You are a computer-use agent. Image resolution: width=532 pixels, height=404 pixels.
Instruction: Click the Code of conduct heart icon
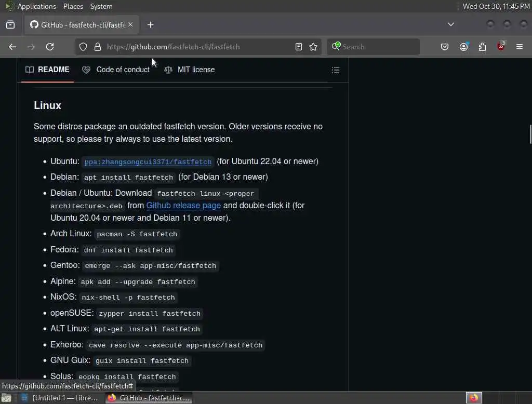point(86,70)
